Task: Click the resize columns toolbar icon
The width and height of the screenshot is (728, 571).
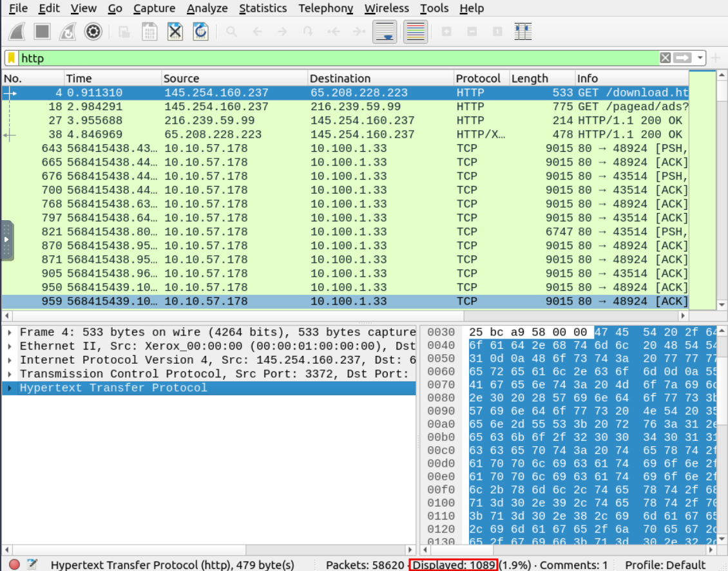Action: click(x=523, y=32)
